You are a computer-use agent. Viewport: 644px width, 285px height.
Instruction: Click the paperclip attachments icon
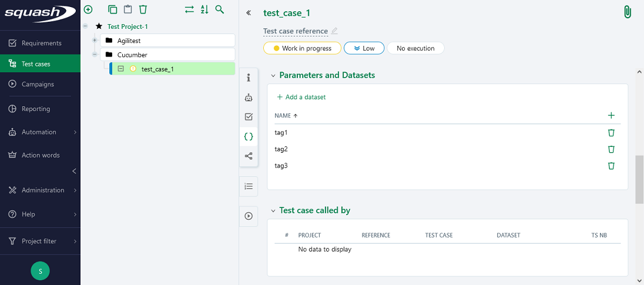[x=627, y=12]
